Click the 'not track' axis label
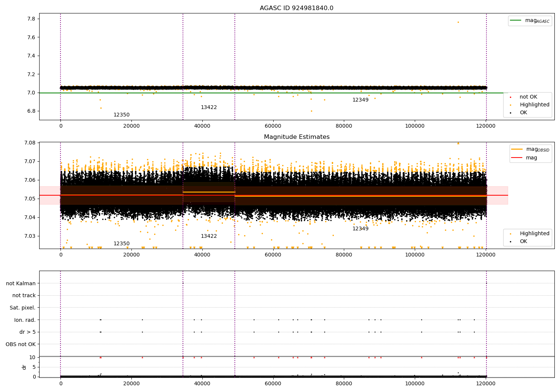This screenshot has width=560, height=392. coord(24,296)
